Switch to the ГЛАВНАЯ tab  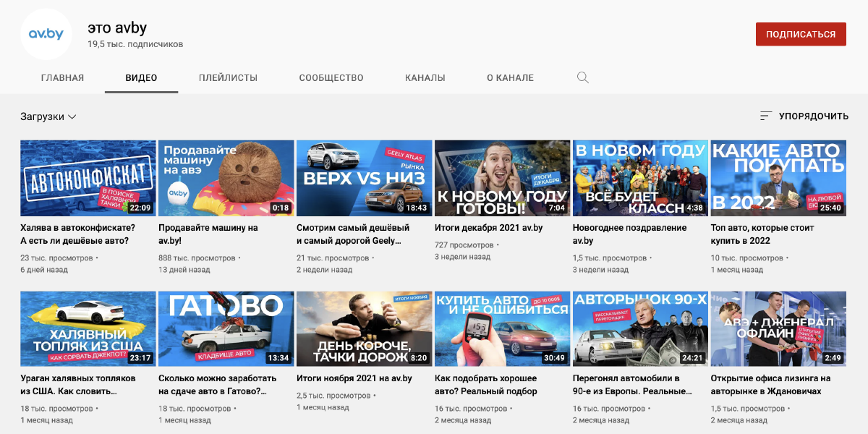tap(62, 77)
